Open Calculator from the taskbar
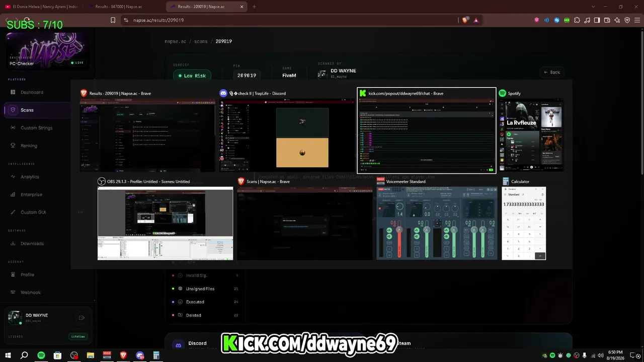The image size is (644, 362). tap(156, 355)
